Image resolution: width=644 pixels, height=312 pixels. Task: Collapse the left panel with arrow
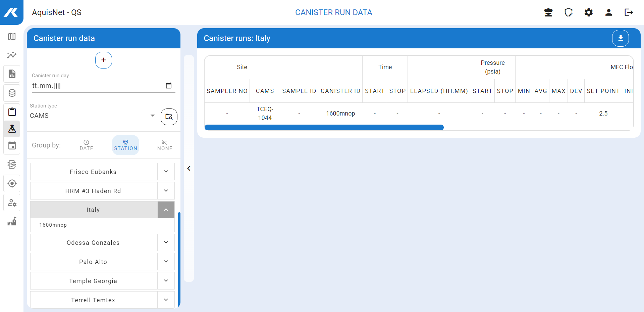[189, 168]
